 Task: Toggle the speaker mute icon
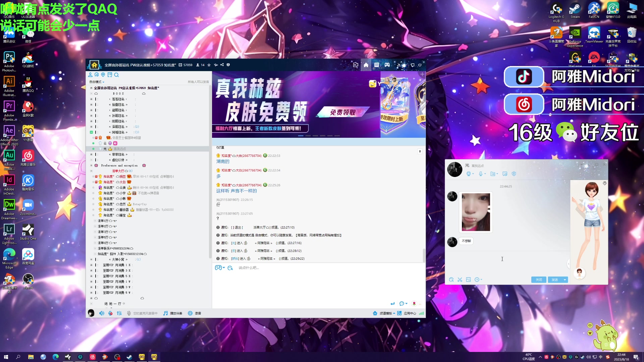[102, 313]
